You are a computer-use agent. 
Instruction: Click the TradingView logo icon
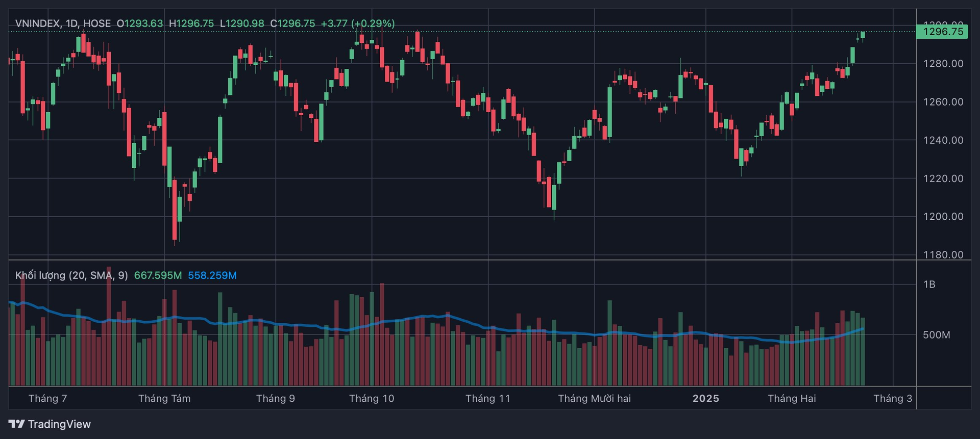pyautogui.click(x=16, y=424)
